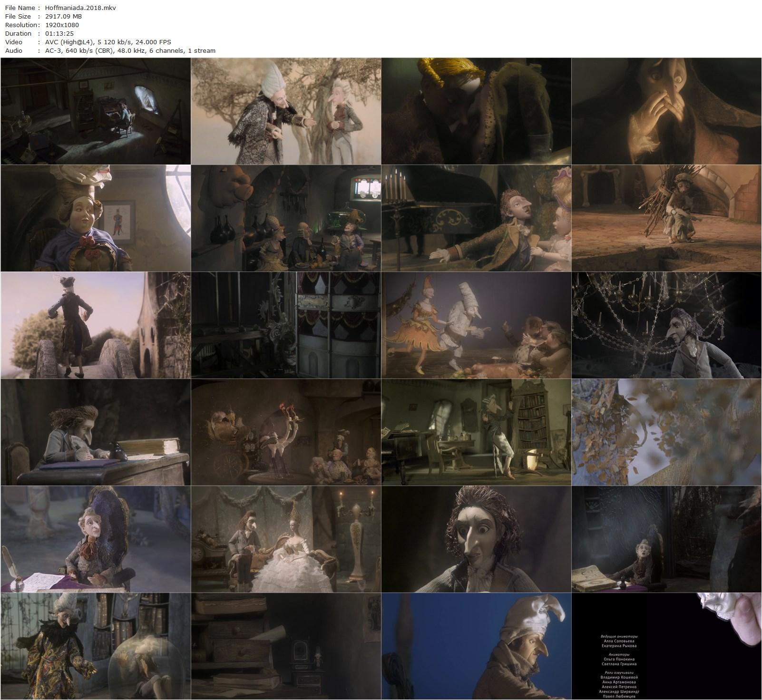Select man writing at desk with book
762x700 pixels.
[x=96, y=432]
